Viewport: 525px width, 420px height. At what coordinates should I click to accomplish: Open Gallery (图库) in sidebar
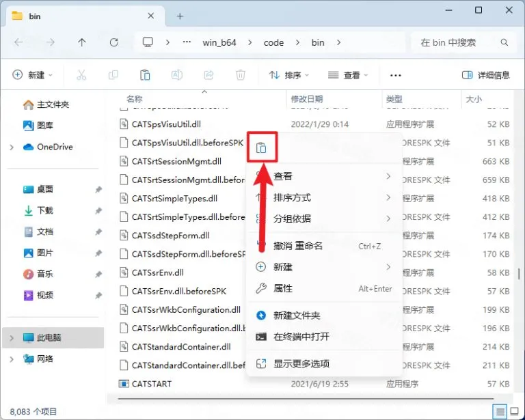38,126
